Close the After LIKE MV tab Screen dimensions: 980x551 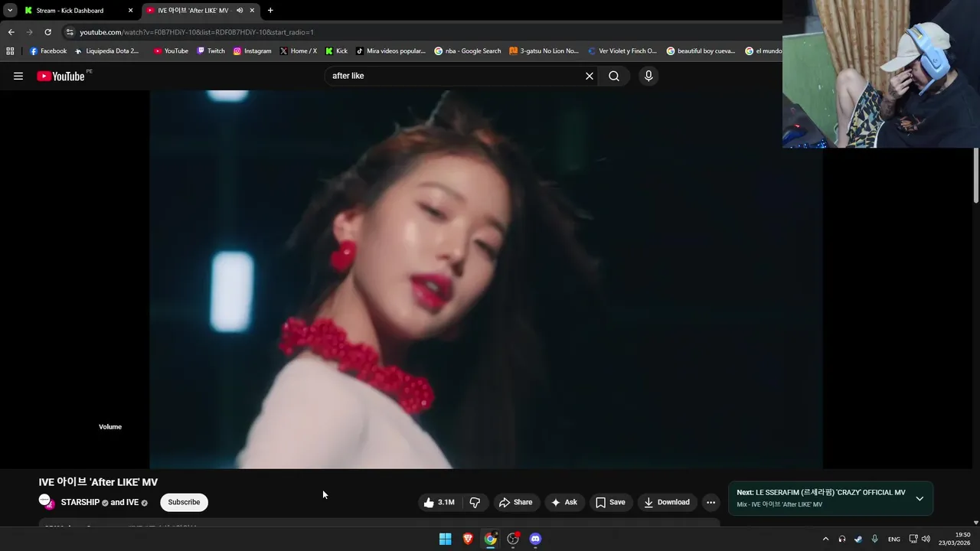(x=252, y=11)
